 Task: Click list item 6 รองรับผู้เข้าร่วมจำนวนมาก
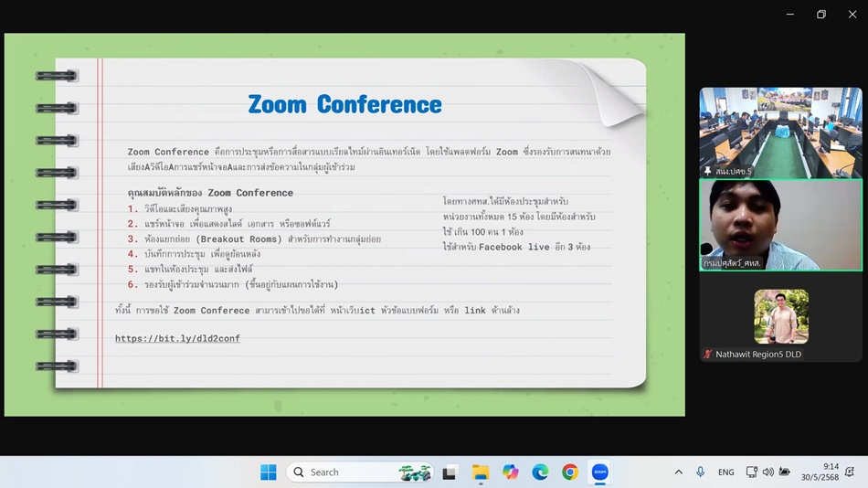click(241, 284)
